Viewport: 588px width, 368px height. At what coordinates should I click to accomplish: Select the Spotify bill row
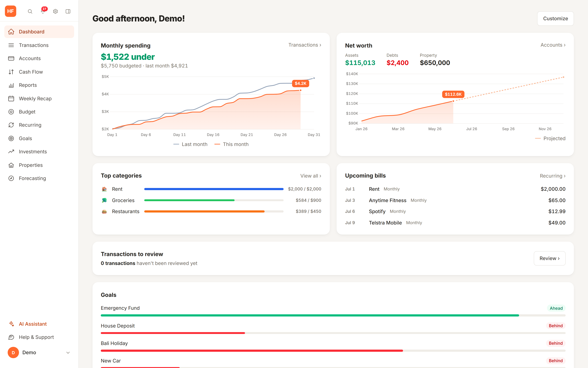click(455, 211)
